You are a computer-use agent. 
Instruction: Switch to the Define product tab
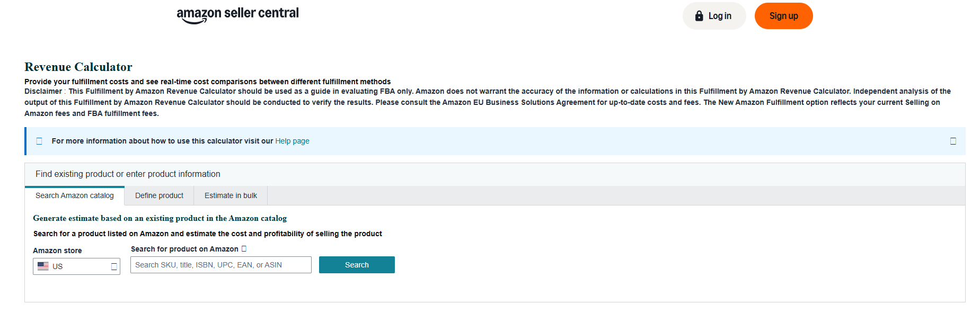tap(159, 195)
